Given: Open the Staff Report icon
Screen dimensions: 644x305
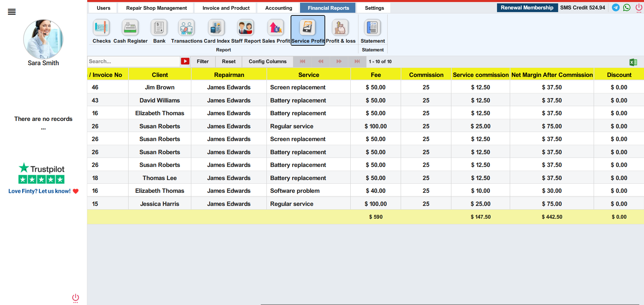Looking at the screenshot, I should tap(245, 28).
